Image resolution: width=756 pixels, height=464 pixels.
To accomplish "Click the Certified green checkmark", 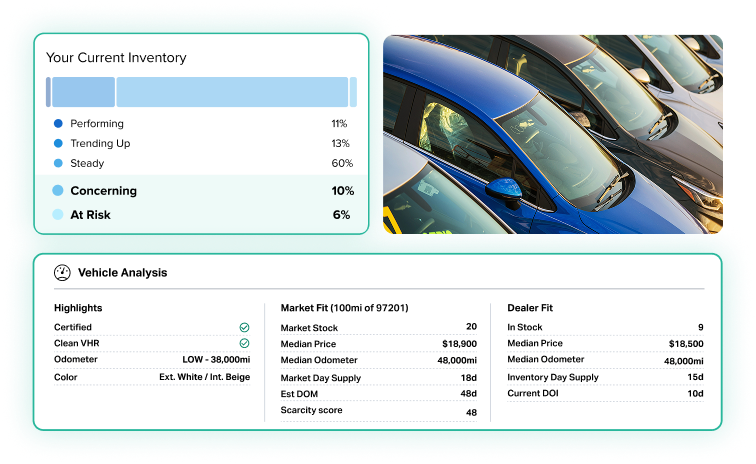I will [244, 327].
